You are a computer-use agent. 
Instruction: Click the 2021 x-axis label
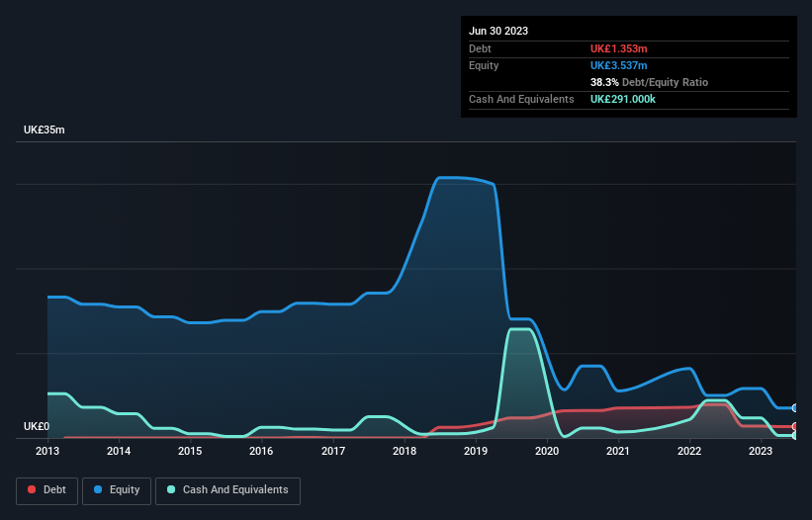click(618, 451)
